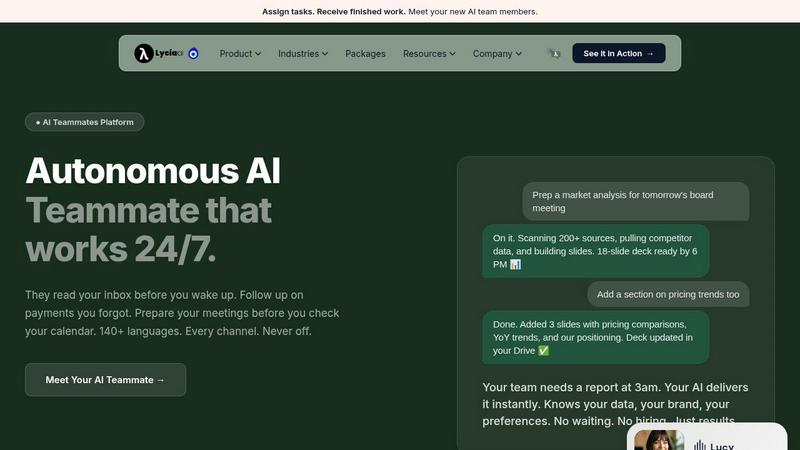Open Lucy's avatar photo in the widget
The width and height of the screenshot is (800, 450).
(x=659, y=440)
